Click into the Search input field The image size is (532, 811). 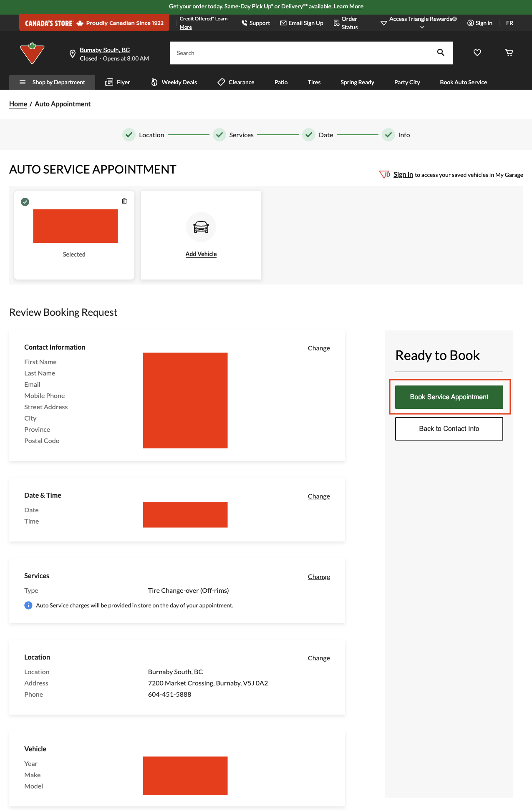300,53
